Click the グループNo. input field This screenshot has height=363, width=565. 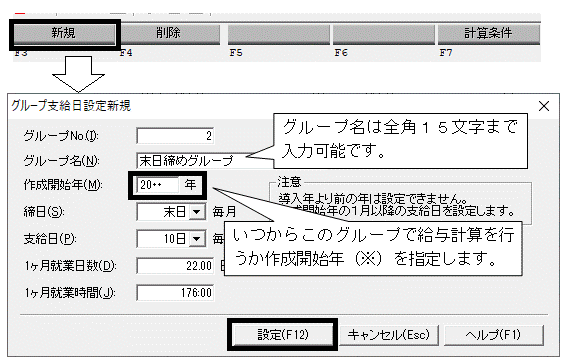click(x=175, y=136)
